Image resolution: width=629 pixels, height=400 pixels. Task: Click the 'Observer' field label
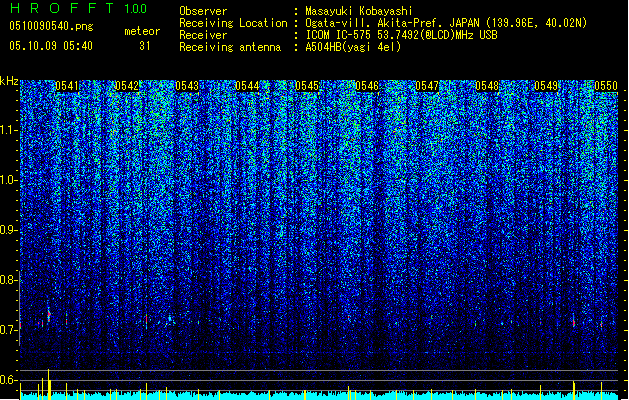[203, 11]
